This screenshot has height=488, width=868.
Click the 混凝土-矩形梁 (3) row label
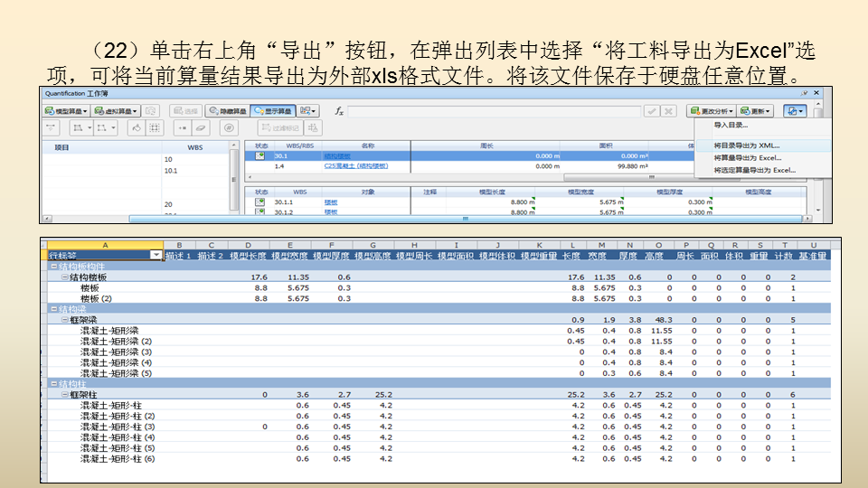117,352
